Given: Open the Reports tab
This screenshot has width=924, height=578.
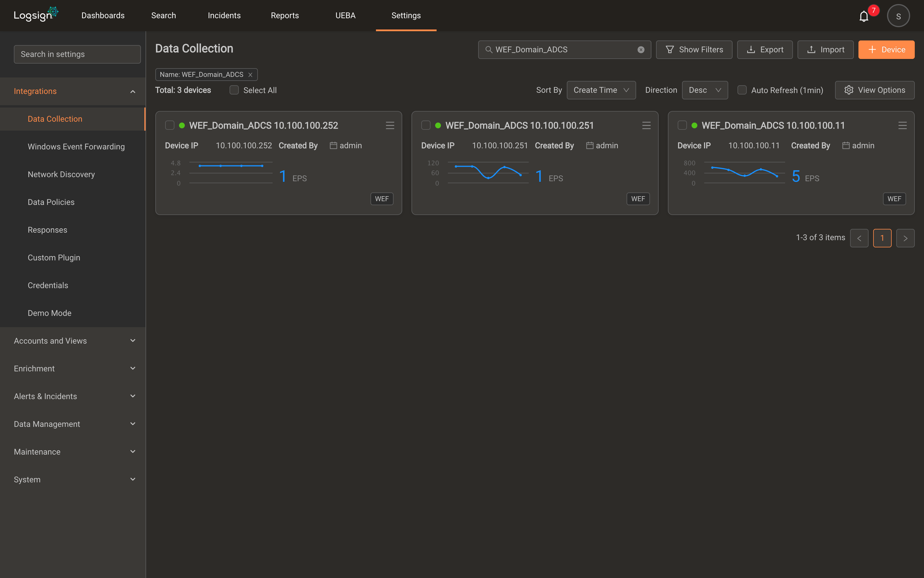Looking at the screenshot, I should point(285,16).
